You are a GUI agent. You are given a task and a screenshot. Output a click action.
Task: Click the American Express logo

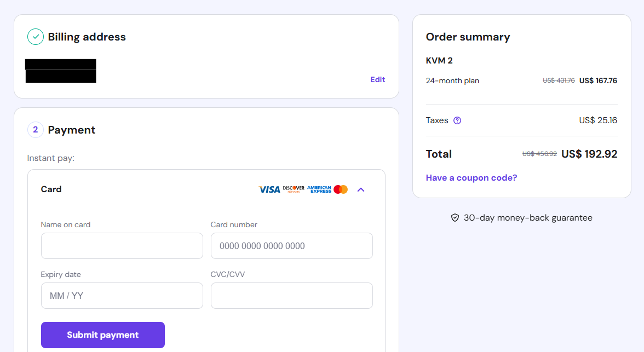[319, 189]
